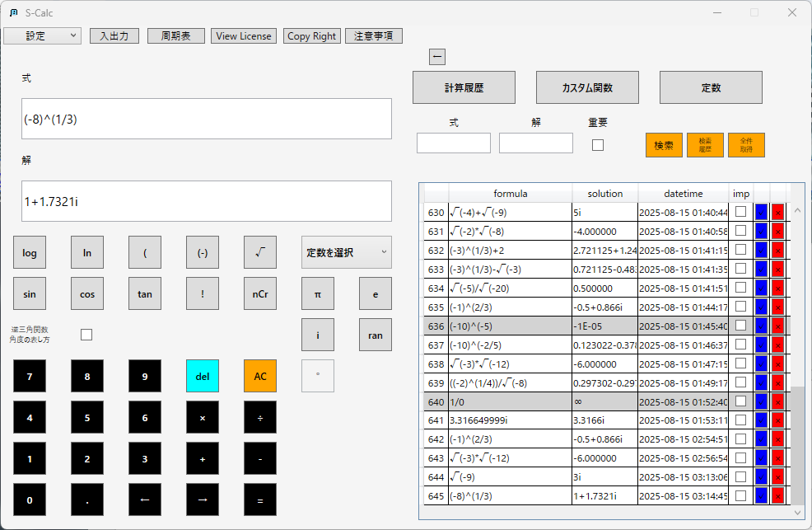Screen dimensions: 812x530
Task: Mark row 645 as important
Action: click(740, 495)
